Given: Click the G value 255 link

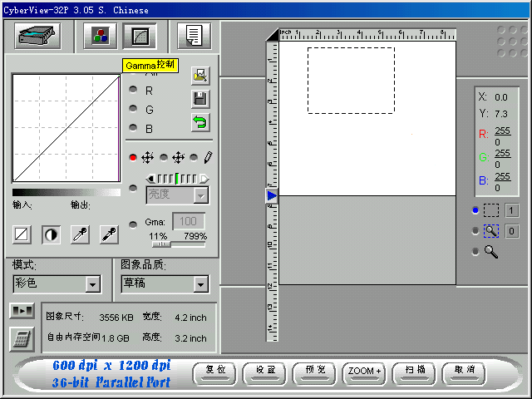Looking at the screenshot, I should (x=502, y=153).
